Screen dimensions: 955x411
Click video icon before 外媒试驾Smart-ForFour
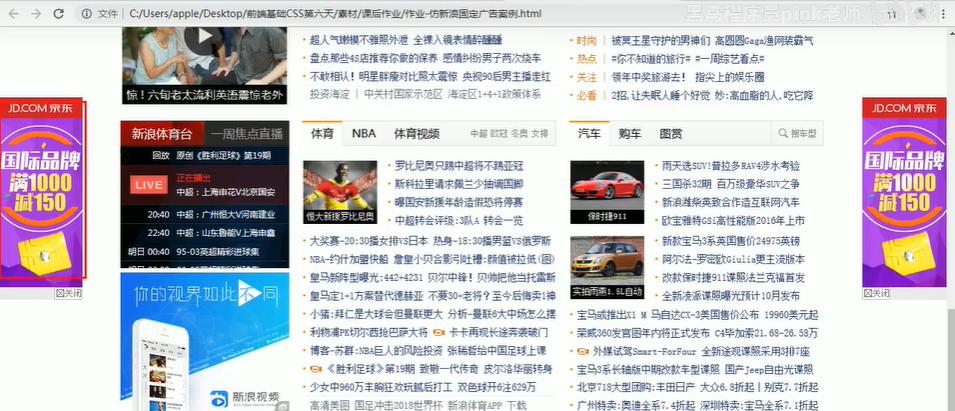pyautogui.click(x=583, y=352)
